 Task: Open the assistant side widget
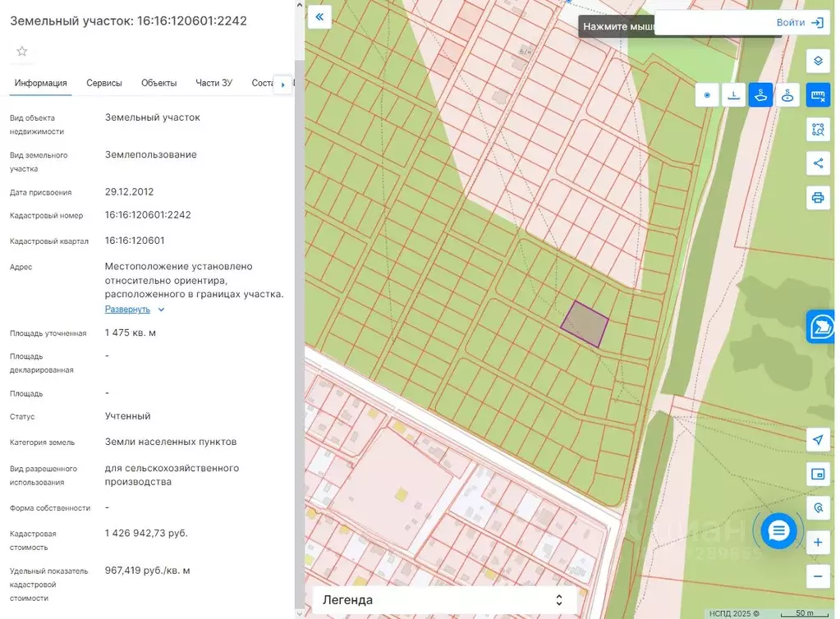tap(821, 326)
